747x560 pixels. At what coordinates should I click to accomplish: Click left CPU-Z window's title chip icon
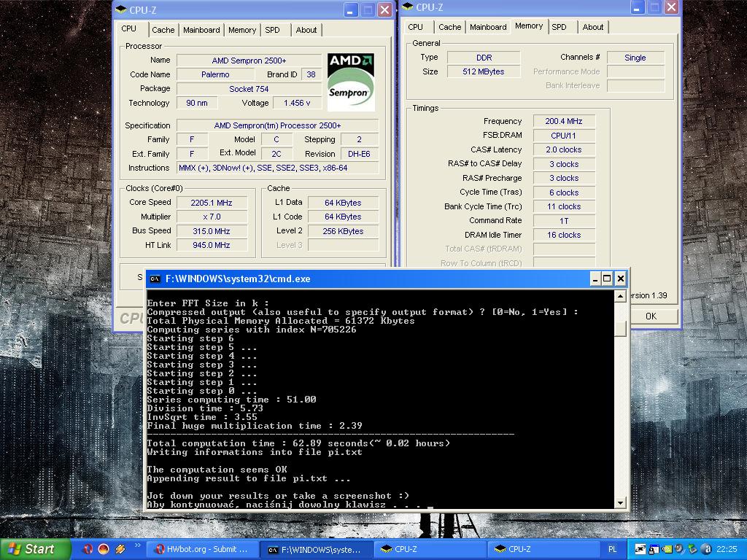coord(122,9)
